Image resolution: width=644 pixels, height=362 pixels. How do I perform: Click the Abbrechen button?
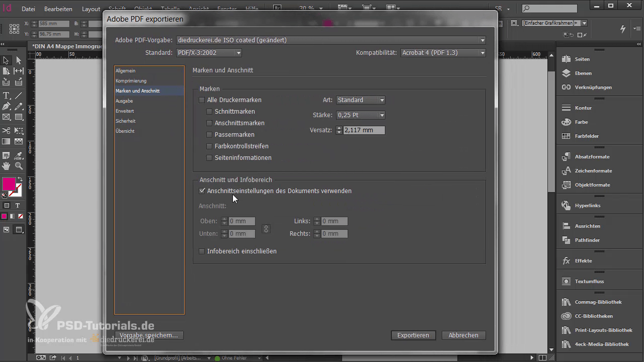coord(463,335)
